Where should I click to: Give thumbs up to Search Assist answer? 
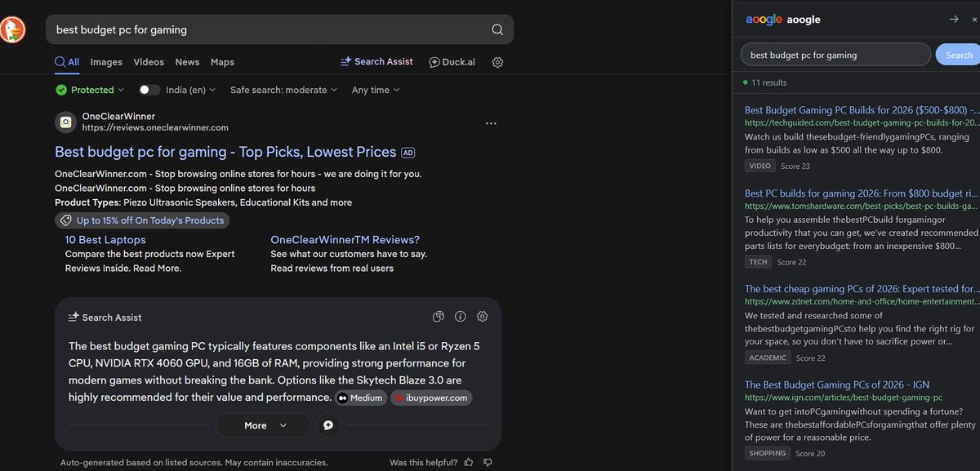point(468,462)
